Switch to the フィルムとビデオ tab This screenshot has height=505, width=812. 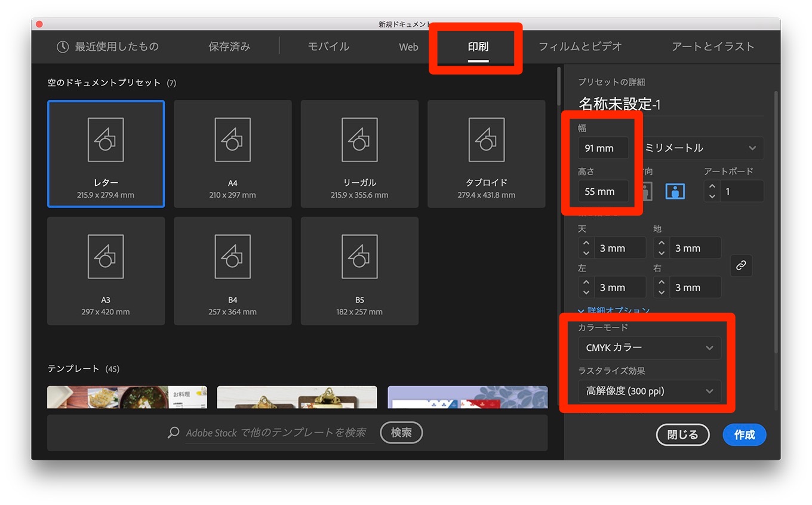pos(580,47)
